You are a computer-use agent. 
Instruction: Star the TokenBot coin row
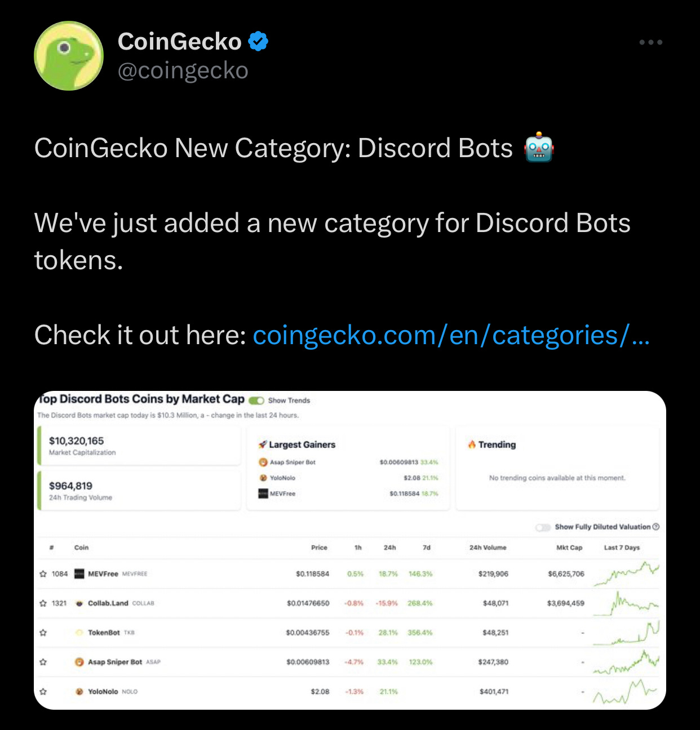coord(43,633)
